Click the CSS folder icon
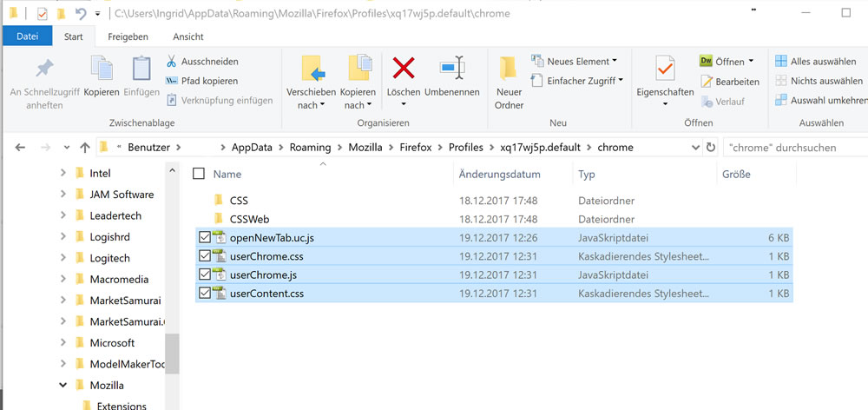The image size is (868, 410). click(219, 200)
